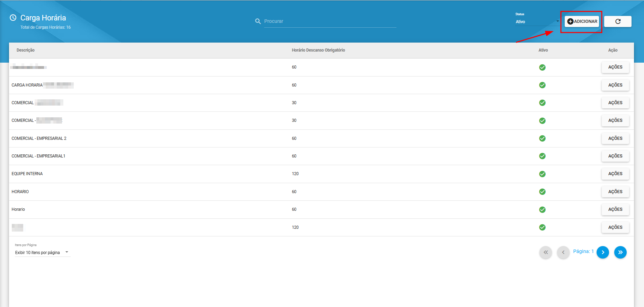
Task: Click the search magnifier icon
Action: [x=258, y=21]
